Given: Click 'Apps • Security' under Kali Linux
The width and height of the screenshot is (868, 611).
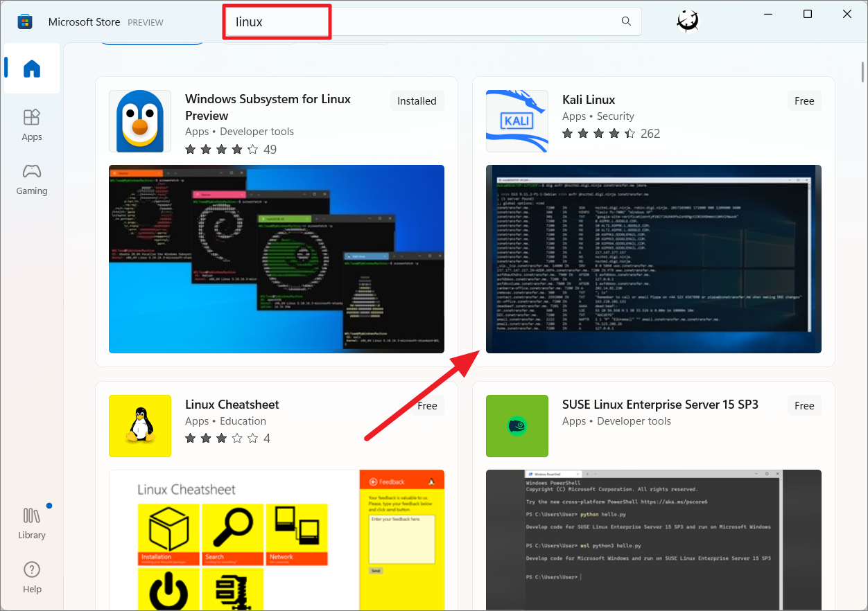Looking at the screenshot, I should coord(598,116).
